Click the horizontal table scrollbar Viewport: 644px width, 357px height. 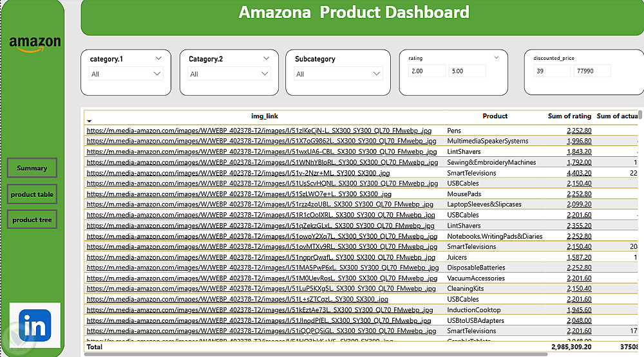tap(316, 354)
